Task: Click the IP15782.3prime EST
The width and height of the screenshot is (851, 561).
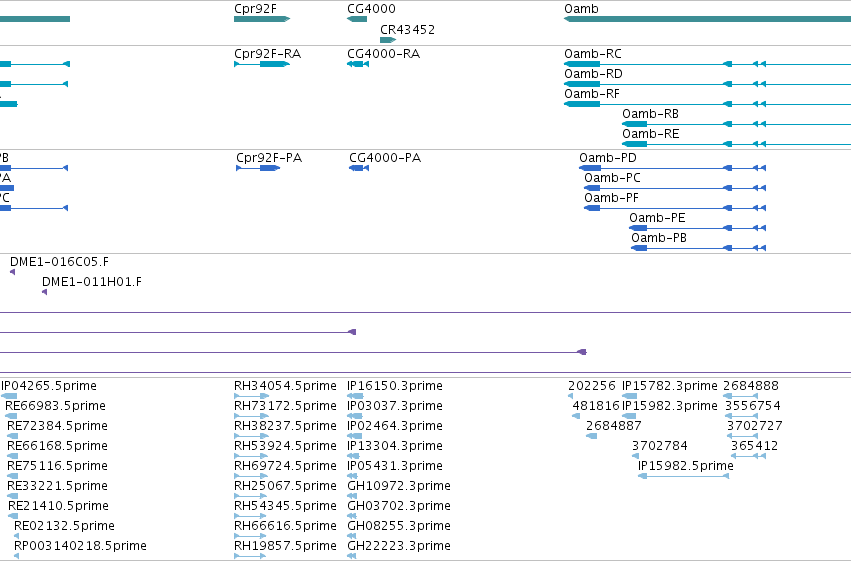Action: (630, 396)
